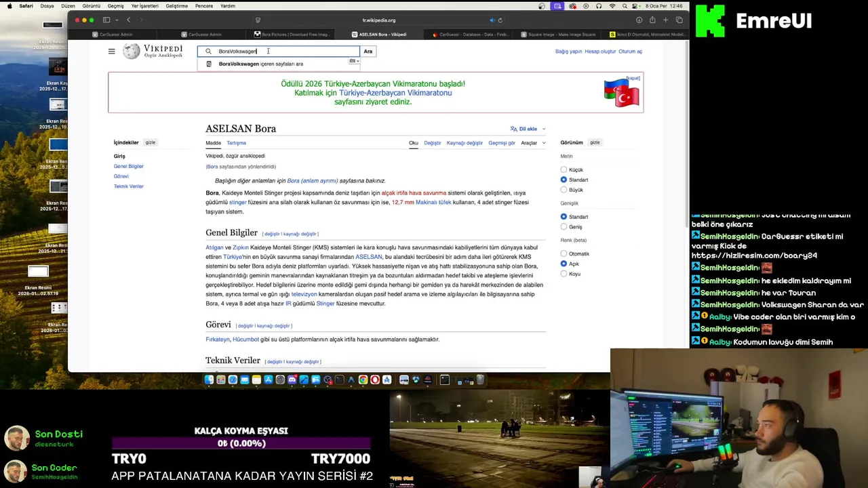868x488 pixels.
Task: Open the Tartışma talk tab
Action: pyautogui.click(x=236, y=143)
